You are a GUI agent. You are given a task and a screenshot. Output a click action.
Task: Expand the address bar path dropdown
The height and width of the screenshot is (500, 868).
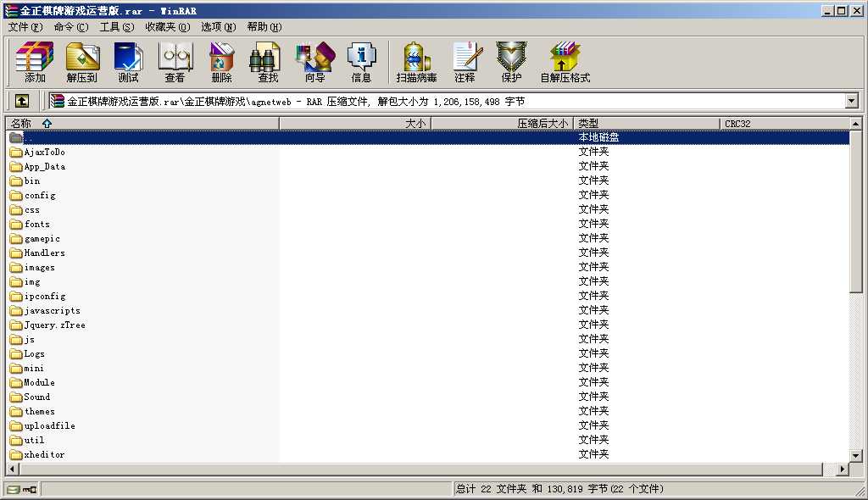[851, 101]
